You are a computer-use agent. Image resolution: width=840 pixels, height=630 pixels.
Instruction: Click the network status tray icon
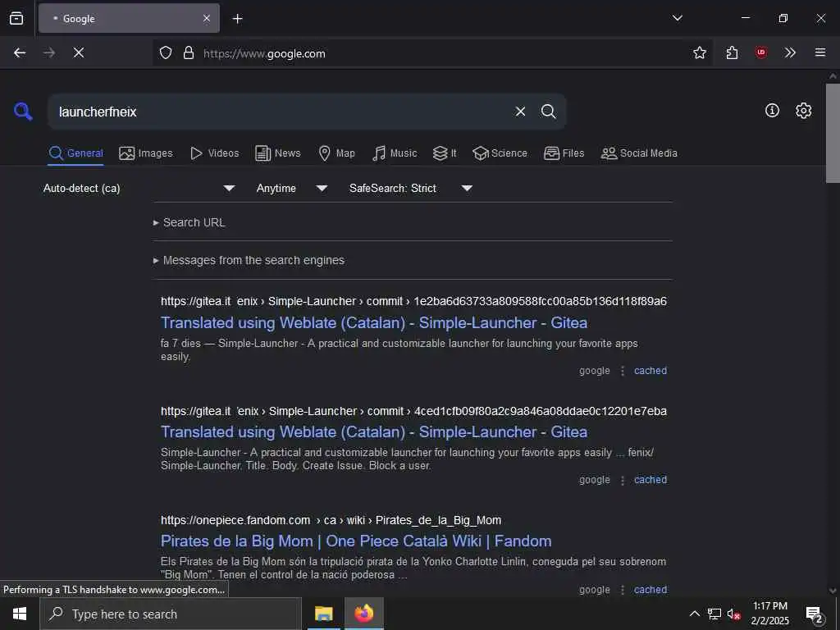[714, 614]
